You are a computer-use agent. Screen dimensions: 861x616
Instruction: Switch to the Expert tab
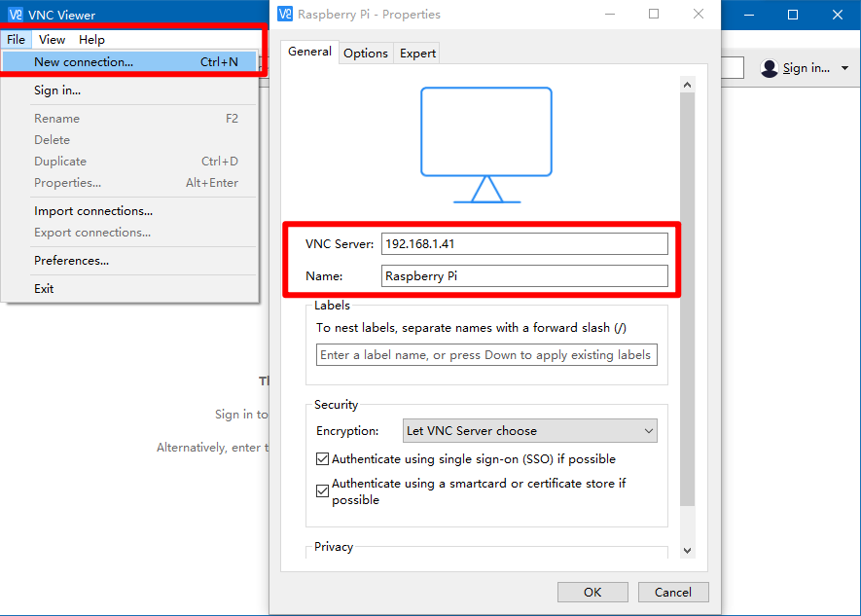(417, 54)
